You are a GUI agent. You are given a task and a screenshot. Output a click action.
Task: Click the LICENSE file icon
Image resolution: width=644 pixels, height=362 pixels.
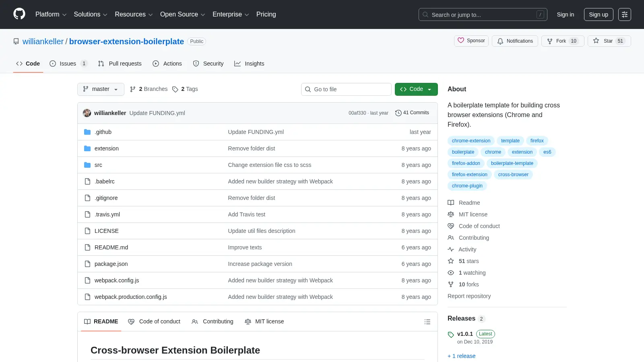click(x=87, y=231)
